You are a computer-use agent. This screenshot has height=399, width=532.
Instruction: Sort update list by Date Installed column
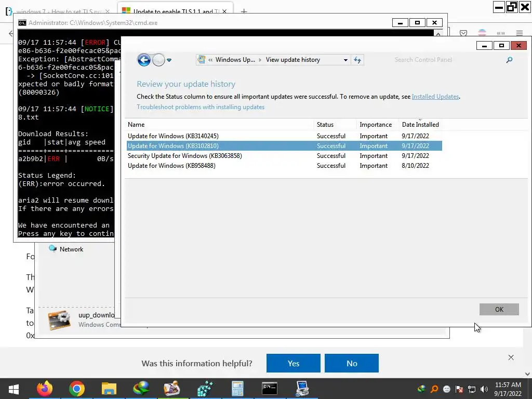420,125
